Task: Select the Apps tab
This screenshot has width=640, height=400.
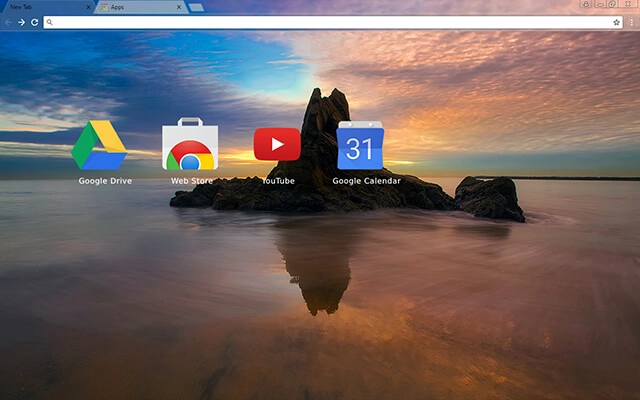Action: [141, 7]
